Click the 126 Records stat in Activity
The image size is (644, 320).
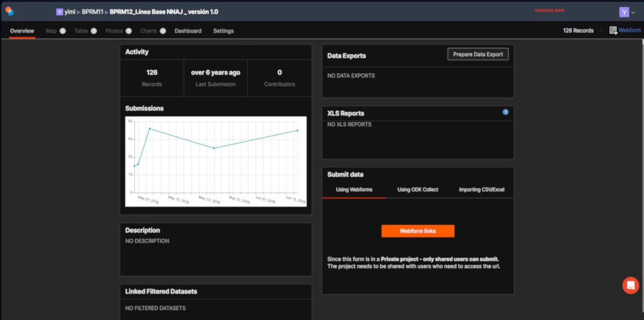(152, 78)
